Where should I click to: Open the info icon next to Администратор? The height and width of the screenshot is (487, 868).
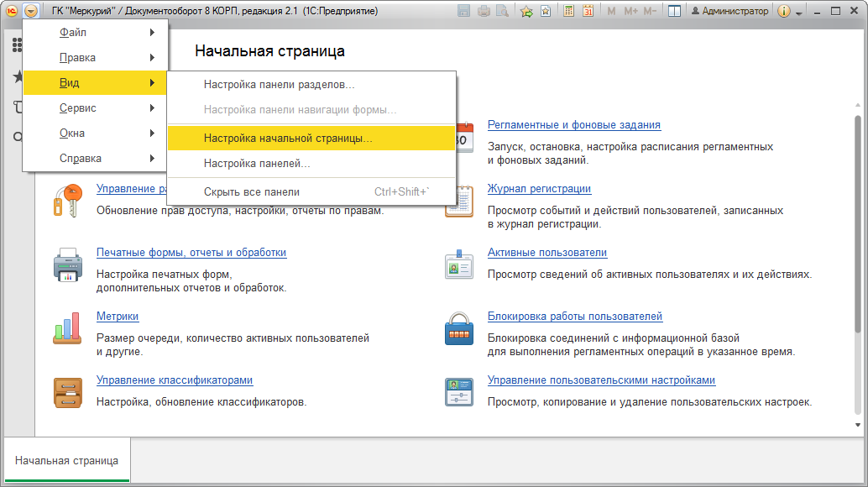tap(784, 11)
